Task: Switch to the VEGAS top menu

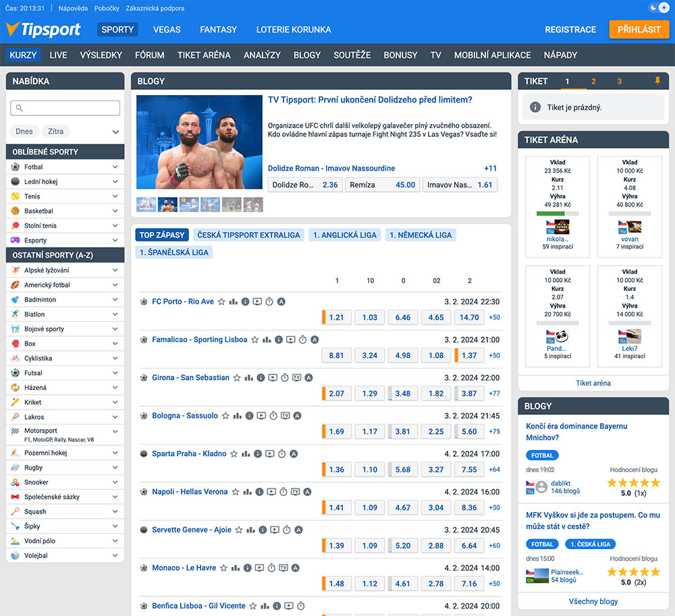Action: pos(167,29)
